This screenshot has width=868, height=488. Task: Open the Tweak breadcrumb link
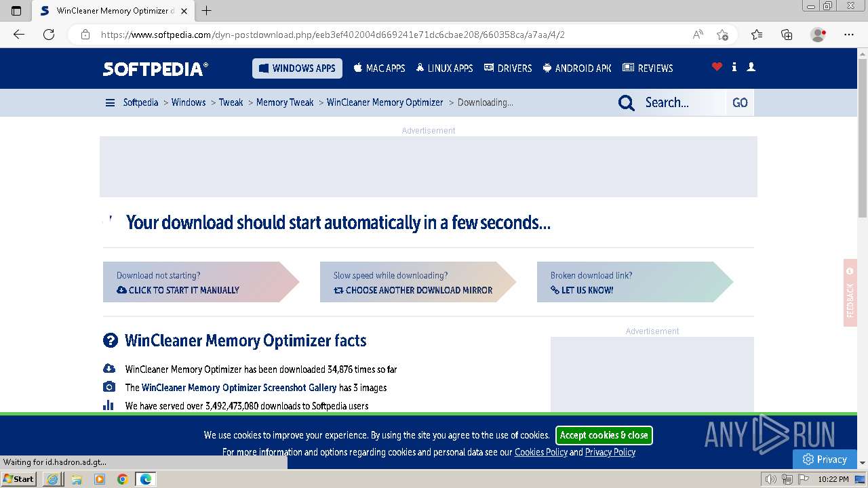pyautogui.click(x=231, y=102)
